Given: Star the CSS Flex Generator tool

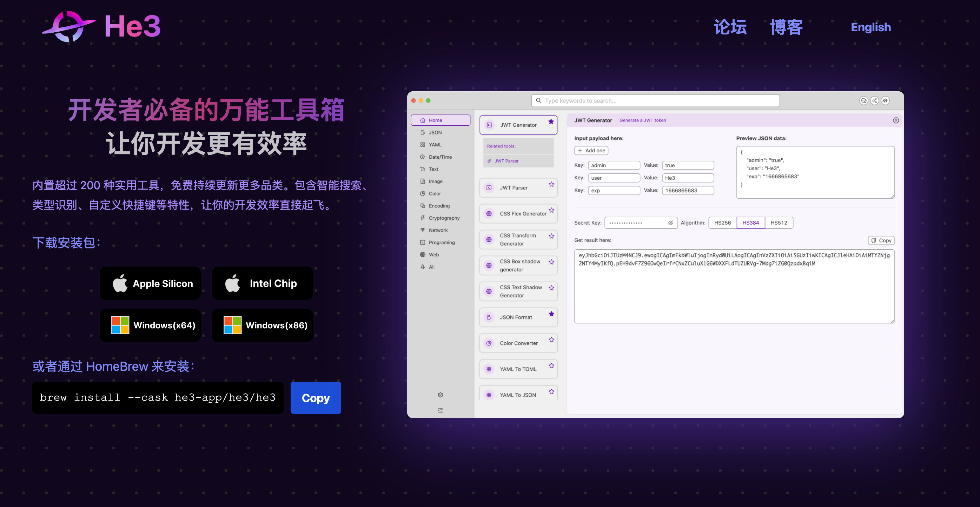Looking at the screenshot, I should (551, 210).
